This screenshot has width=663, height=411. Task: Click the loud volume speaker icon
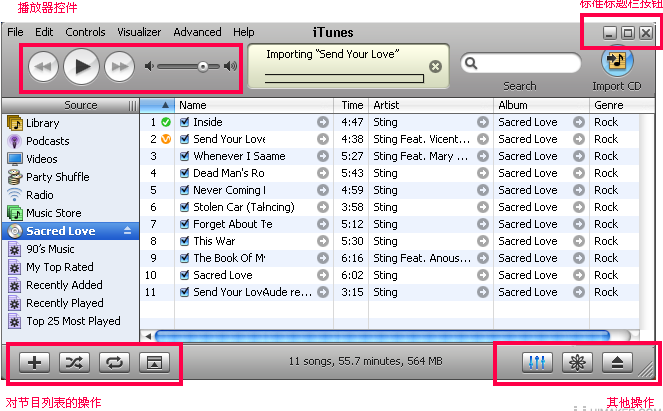tap(230, 66)
